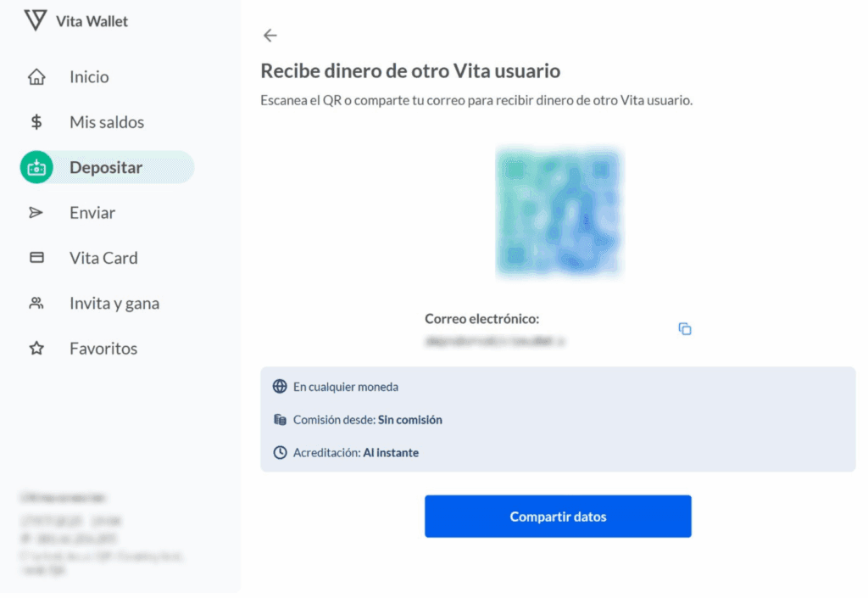The image size is (868, 598).
Task: Click the Inicio house icon
Action: pyautogui.click(x=36, y=77)
